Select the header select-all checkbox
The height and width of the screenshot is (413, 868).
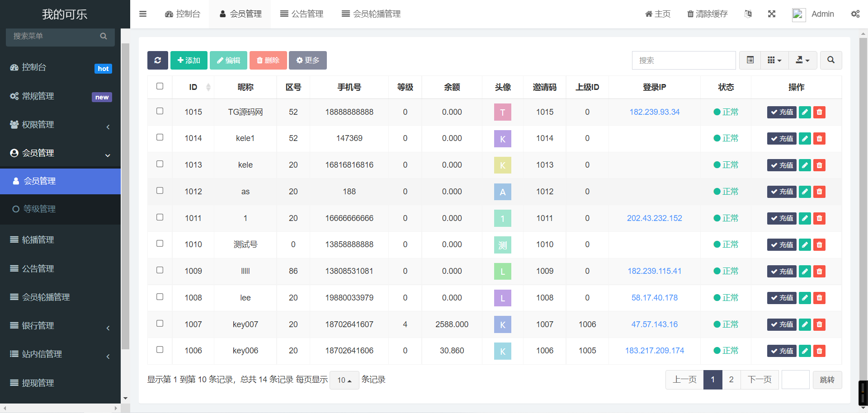coord(160,86)
